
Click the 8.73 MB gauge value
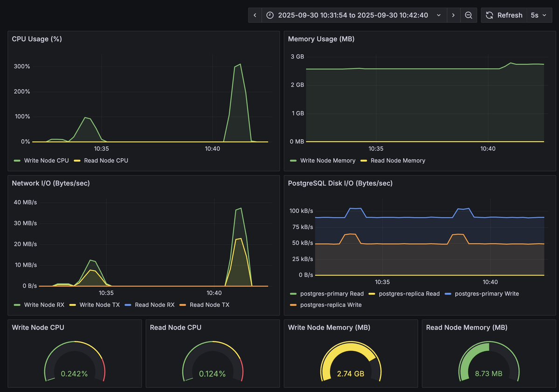click(489, 374)
